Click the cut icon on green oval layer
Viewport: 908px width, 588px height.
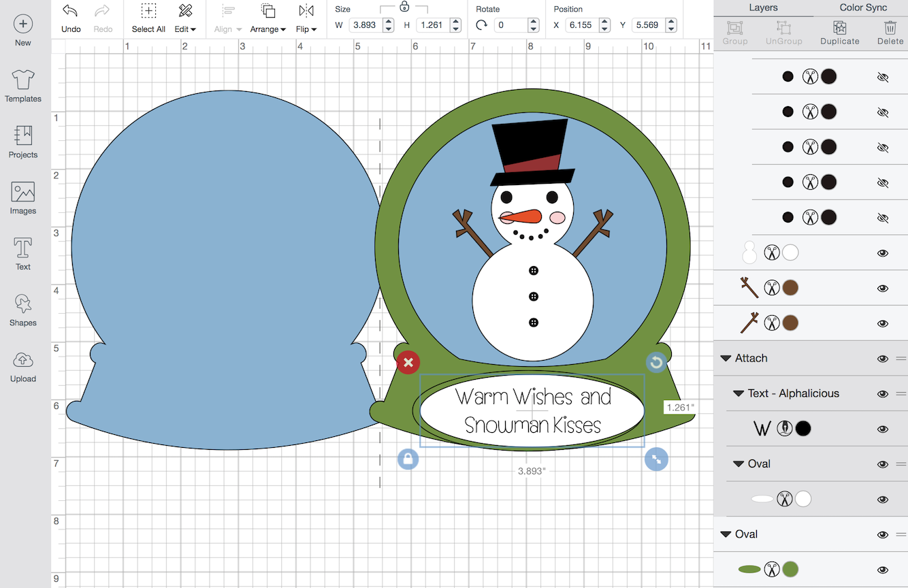click(x=772, y=569)
